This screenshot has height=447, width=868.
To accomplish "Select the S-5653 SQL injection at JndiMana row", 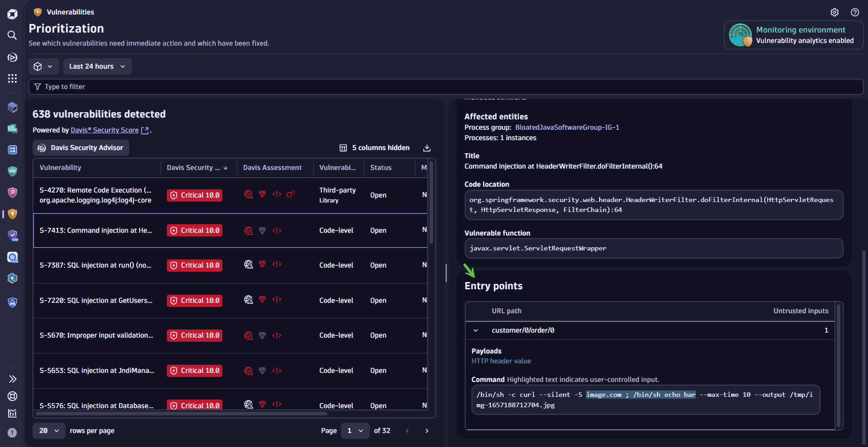I will [230, 371].
